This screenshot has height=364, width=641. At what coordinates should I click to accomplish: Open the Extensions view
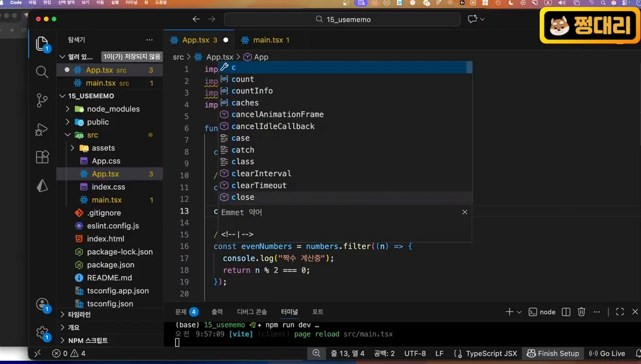click(x=42, y=157)
